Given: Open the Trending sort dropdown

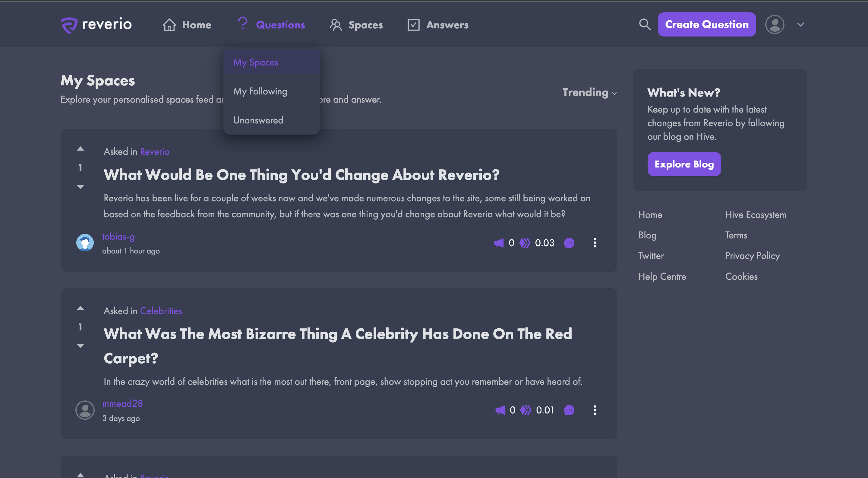Looking at the screenshot, I should (x=590, y=92).
